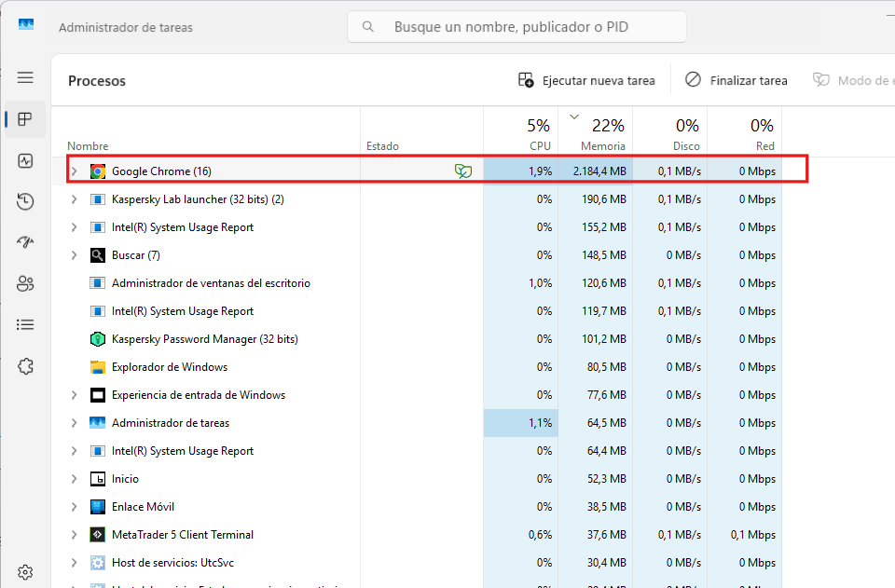Open the Details list sidebar icon
This screenshot has width=895, height=588.
click(25, 324)
